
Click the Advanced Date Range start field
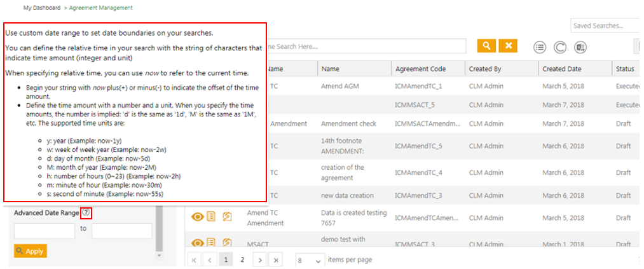[45, 231]
